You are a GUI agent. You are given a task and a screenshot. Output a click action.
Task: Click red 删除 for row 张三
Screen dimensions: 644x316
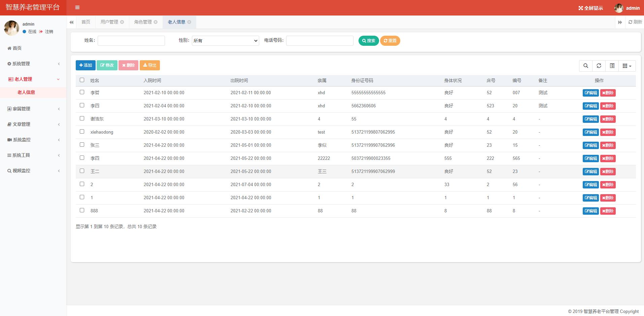[608, 145]
